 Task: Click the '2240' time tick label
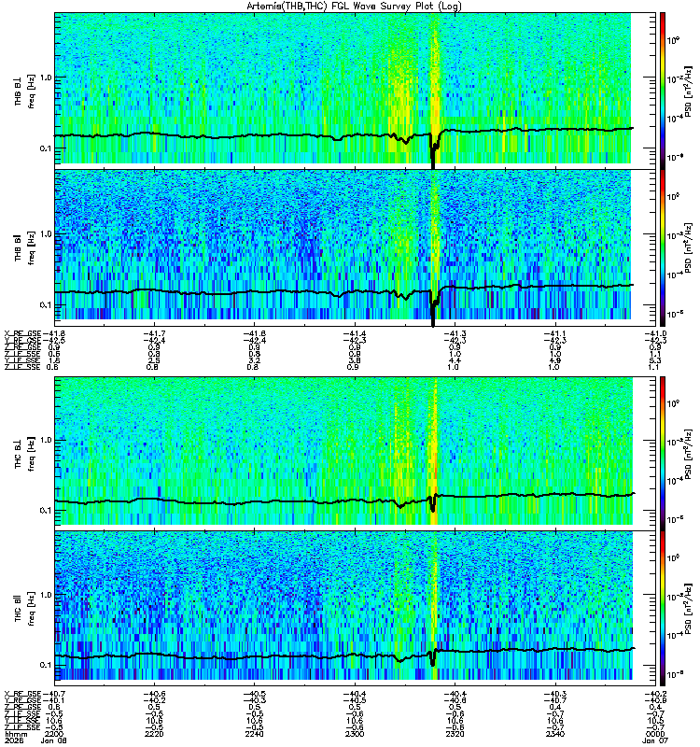tap(254, 734)
